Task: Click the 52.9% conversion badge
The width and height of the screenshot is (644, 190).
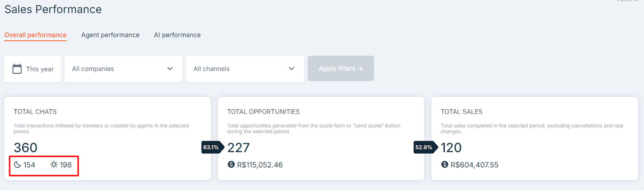Action: pos(425,147)
